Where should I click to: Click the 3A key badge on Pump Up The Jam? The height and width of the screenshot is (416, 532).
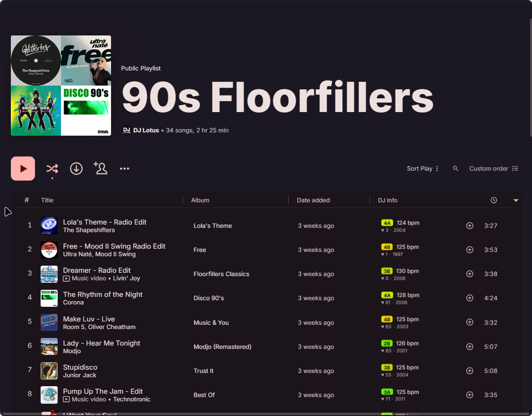pyautogui.click(x=387, y=392)
